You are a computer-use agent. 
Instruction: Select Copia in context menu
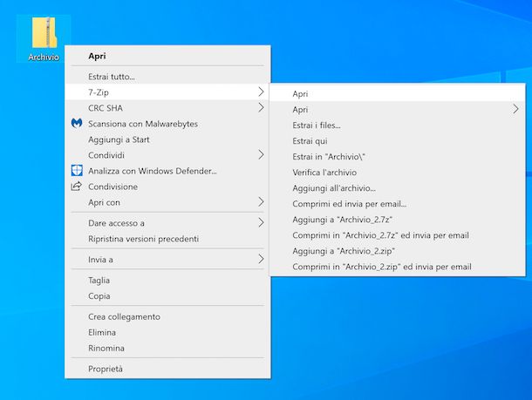point(167,296)
